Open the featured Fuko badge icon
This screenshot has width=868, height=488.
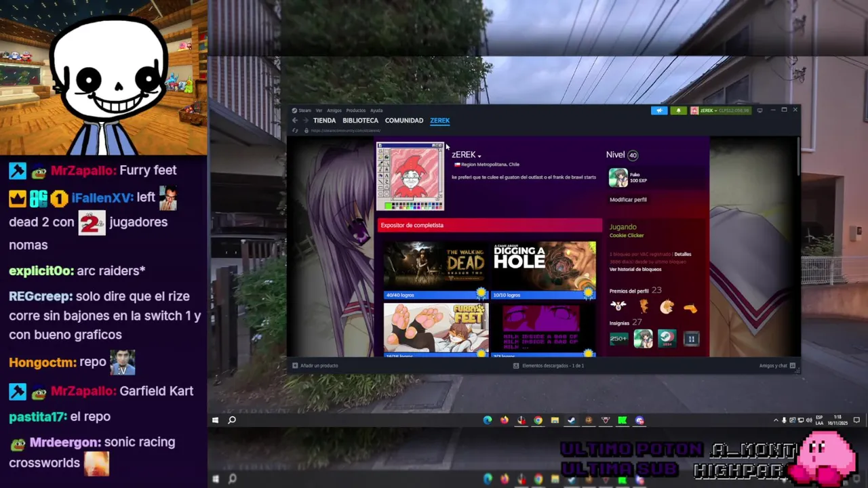pyautogui.click(x=618, y=178)
